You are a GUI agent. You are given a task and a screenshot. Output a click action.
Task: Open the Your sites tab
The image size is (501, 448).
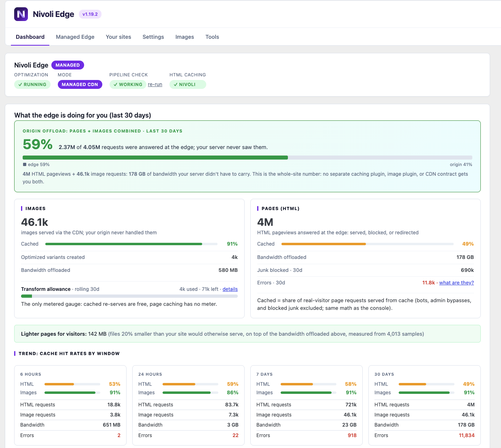tap(118, 37)
